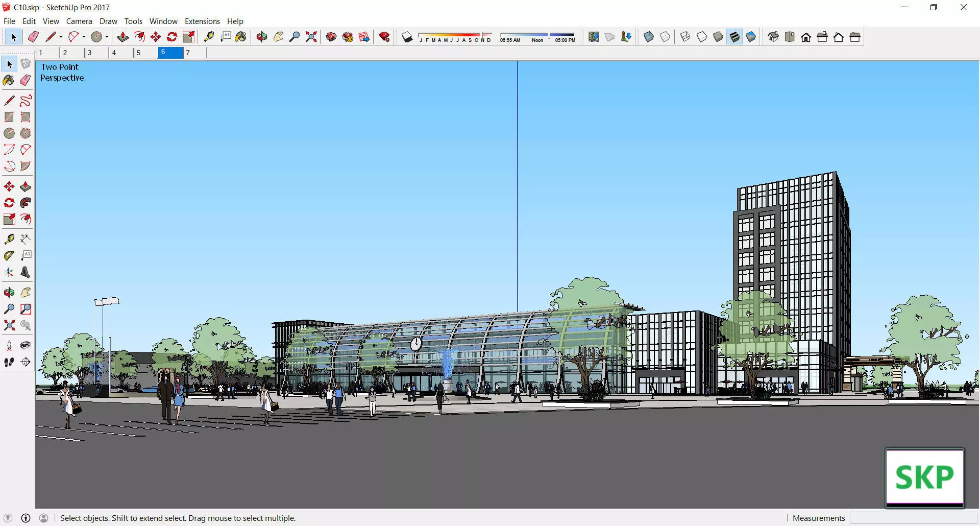
Task: Switch to Hidden Line face style
Action: [x=702, y=37]
